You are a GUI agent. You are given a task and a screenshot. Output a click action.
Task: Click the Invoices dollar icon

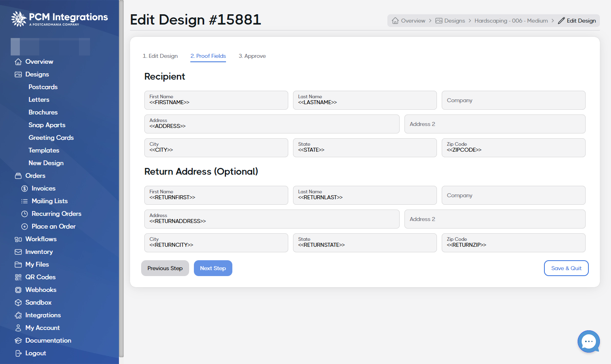click(25, 189)
